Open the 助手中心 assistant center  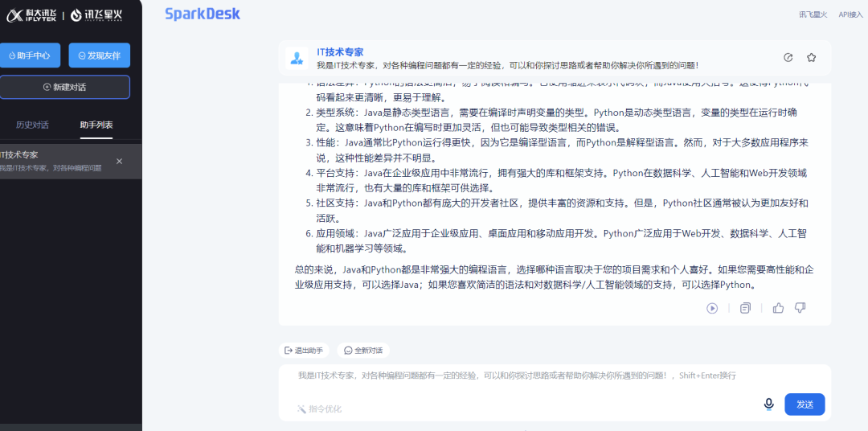pos(29,55)
